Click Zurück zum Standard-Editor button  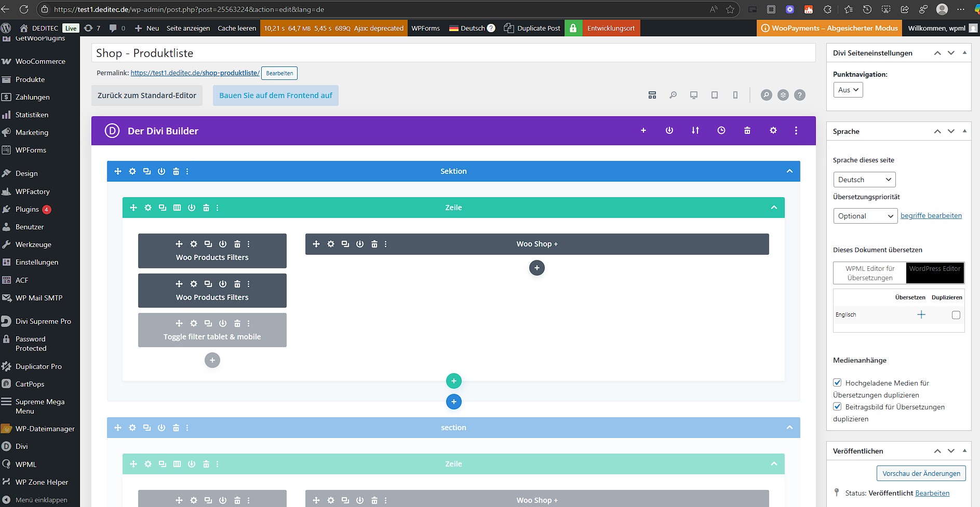147,95
